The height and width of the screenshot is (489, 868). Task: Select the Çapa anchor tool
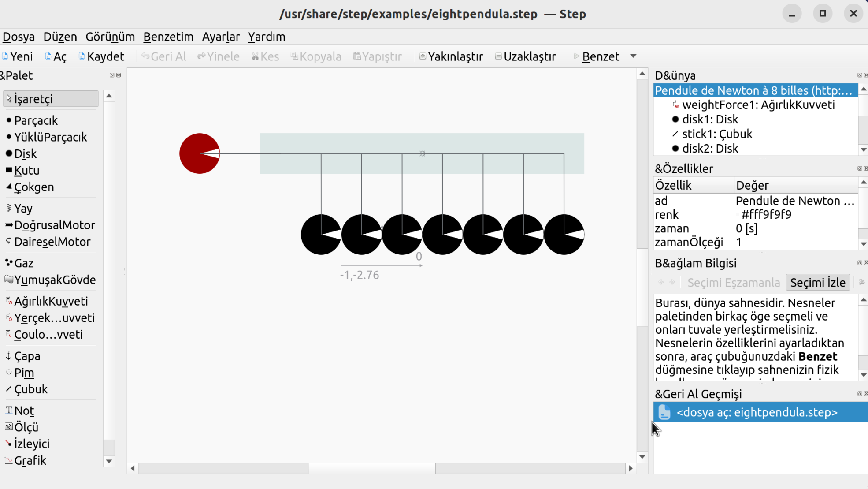tap(27, 356)
